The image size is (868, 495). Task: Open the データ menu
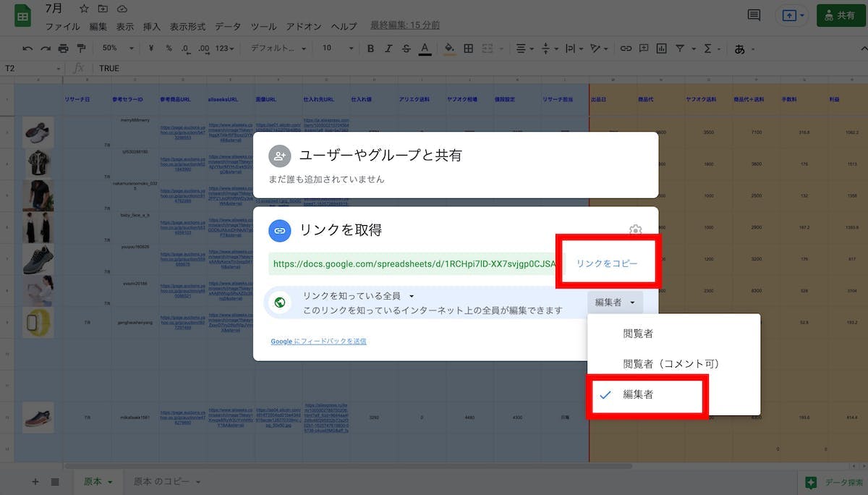tap(228, 26)
